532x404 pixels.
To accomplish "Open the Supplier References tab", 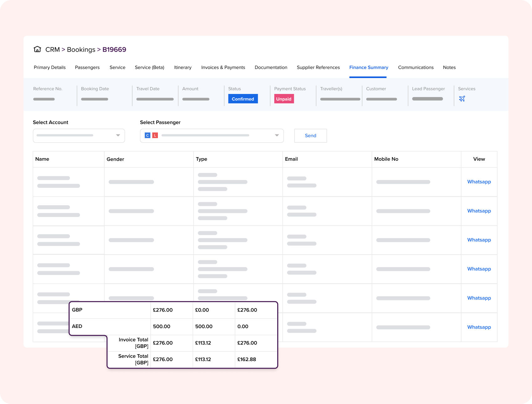I will click(x=318, y=67).
